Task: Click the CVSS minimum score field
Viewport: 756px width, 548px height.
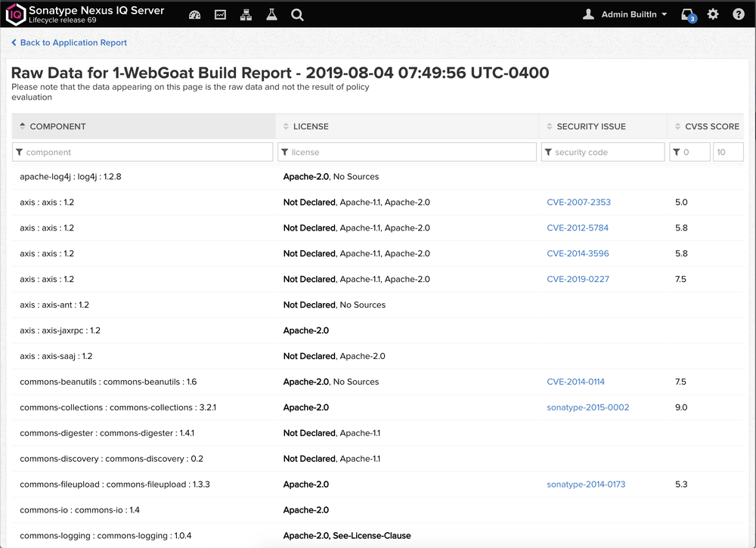Action: point(689,152)
